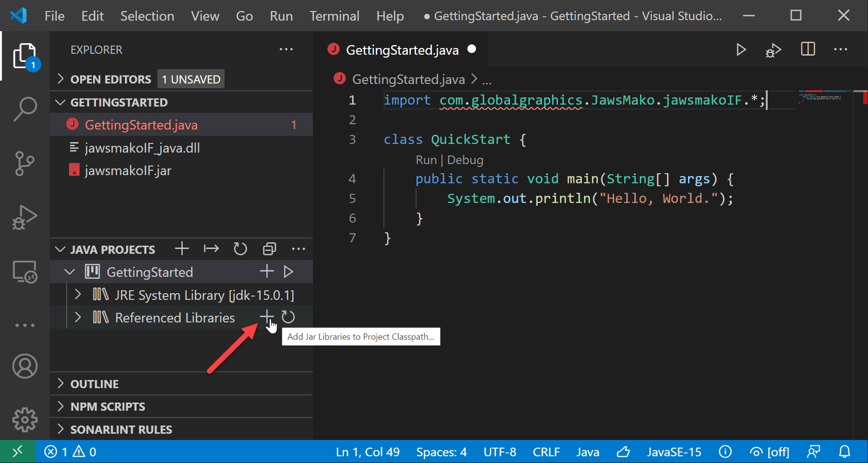
Task: Open the Source Control view
Action: [25, 164]
